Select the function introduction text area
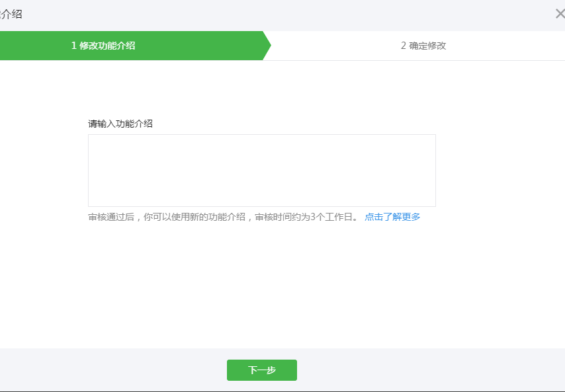The height and width of the screenshot is (392, 565). [x=262, y=170]
